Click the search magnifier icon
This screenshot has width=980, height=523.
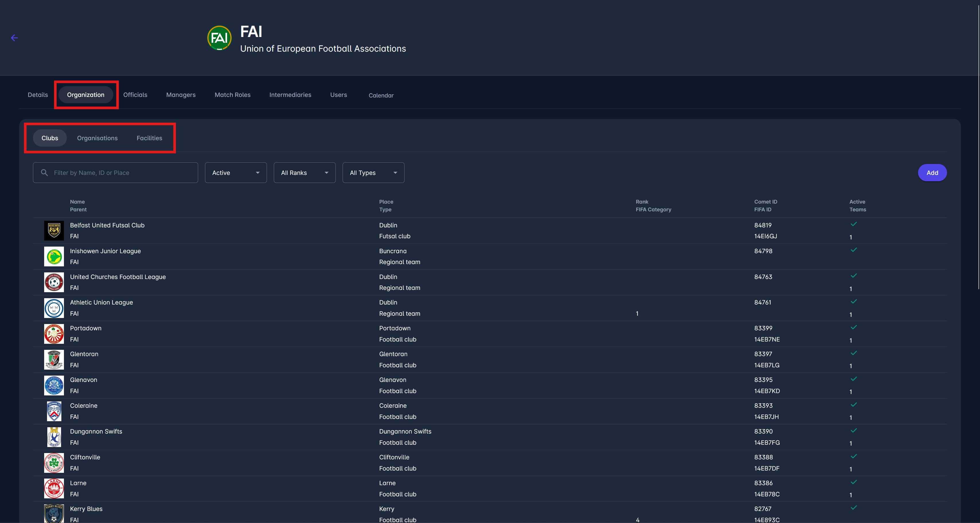click(x=44, y=173)
